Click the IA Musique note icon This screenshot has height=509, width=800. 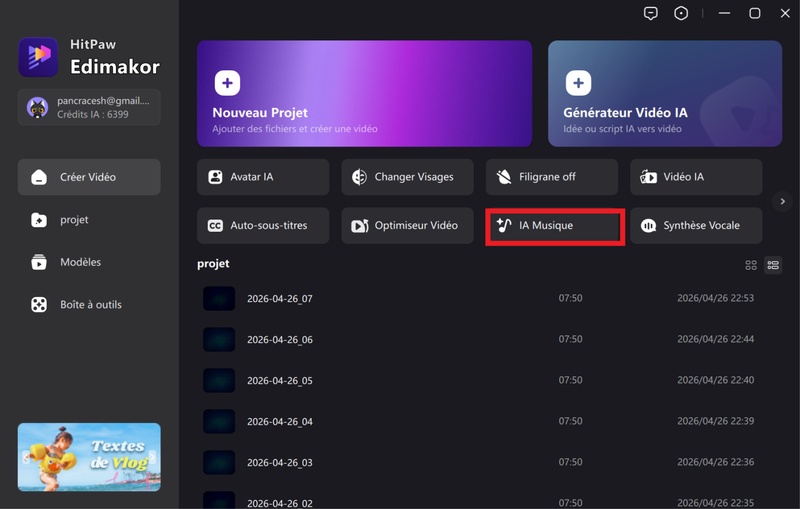tap(504, 225)
